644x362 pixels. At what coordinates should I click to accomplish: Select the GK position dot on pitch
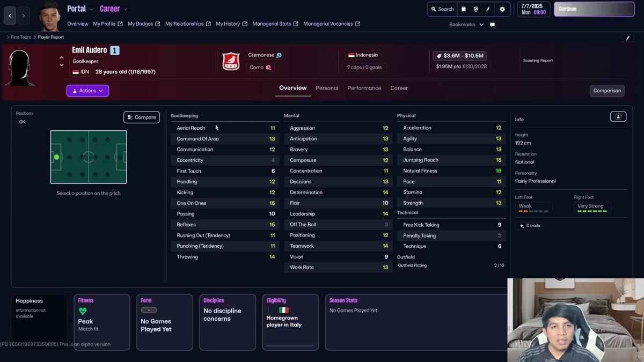pos(56,157)
